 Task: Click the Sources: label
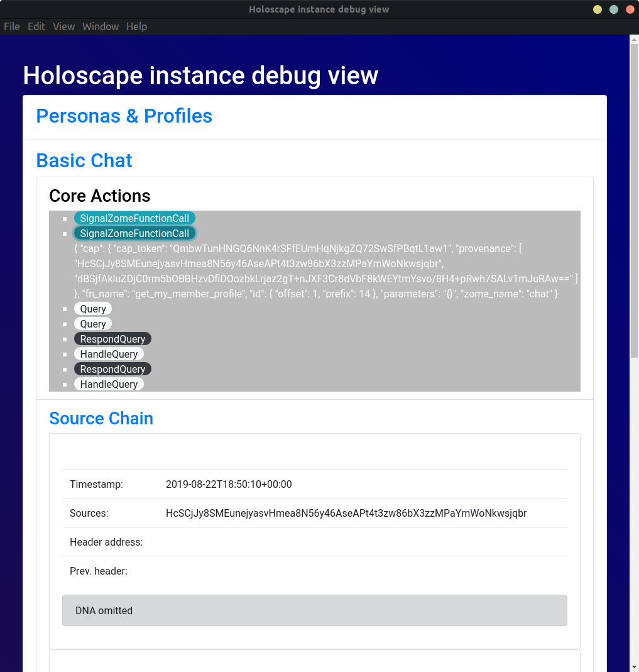point(89,513)
